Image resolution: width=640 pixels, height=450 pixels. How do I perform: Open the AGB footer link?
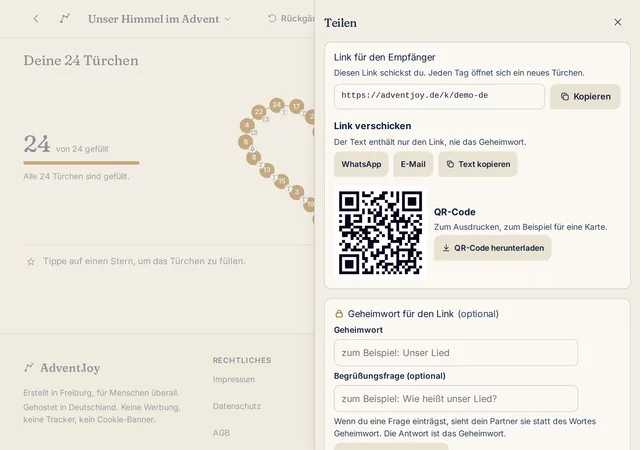[x=221, y=433]
